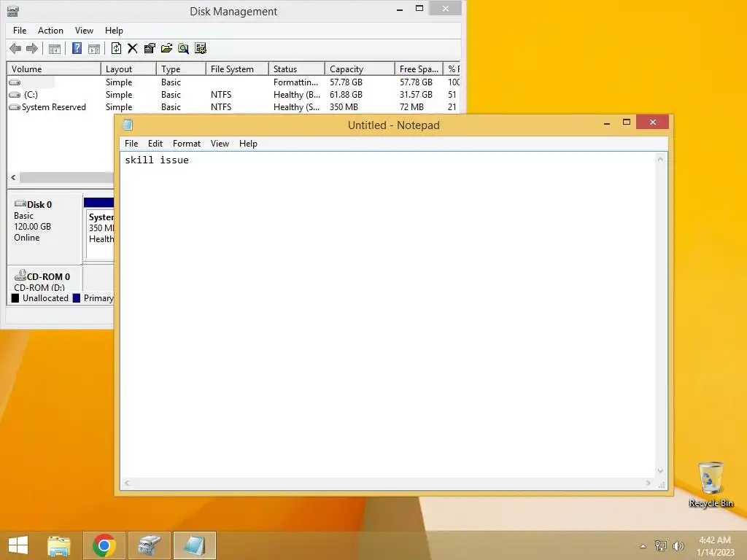Image resolution: width=747 pixels, height=560 pixels.
Task: Click the Delete X toolbar icon
Action: coord(133,48)
